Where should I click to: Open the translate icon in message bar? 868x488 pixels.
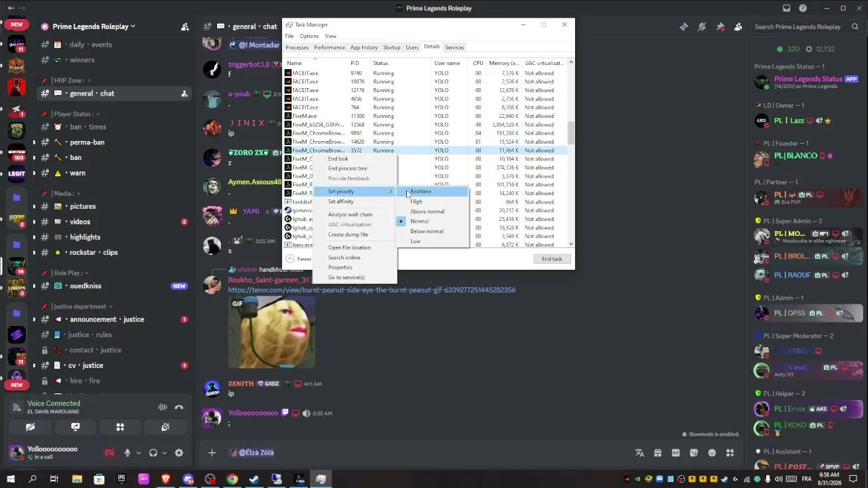639,453
